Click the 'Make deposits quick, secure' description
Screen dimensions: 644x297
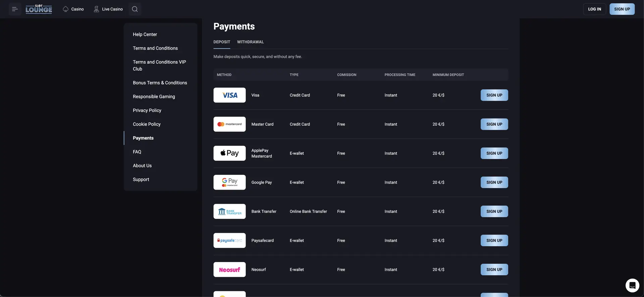click(x=258, y=57)
